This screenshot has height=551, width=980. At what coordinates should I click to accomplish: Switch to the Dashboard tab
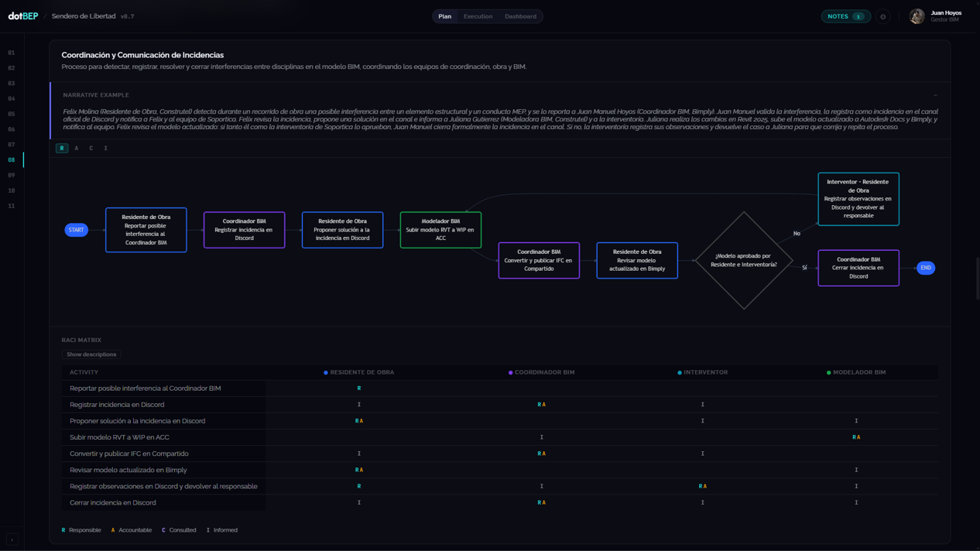pos(520,16)
